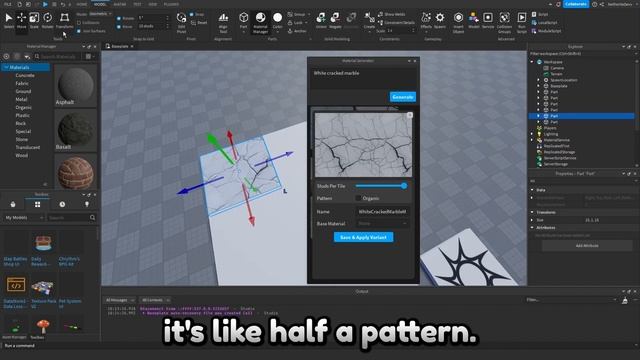640x360 pixels.
Task: Toggle the Collisions checkbox
Action: pyautogui.click(x=79, y=22)
